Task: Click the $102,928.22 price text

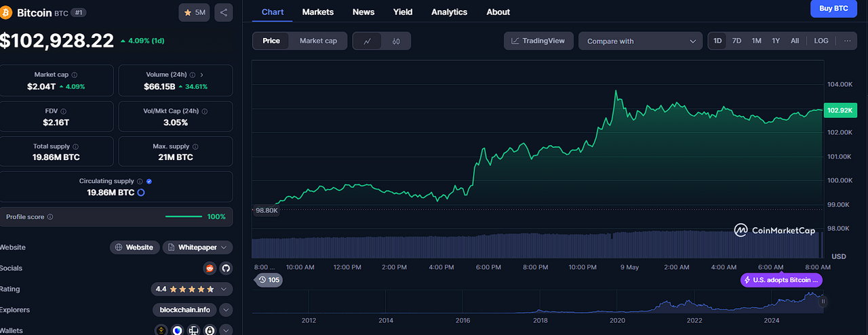Action: click(x=57, y=41)
